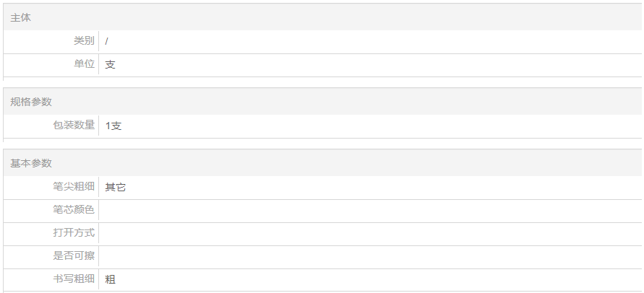Click the 主体 section header
644x293 pixels.
pyautogui.click(x=21, y=17)
